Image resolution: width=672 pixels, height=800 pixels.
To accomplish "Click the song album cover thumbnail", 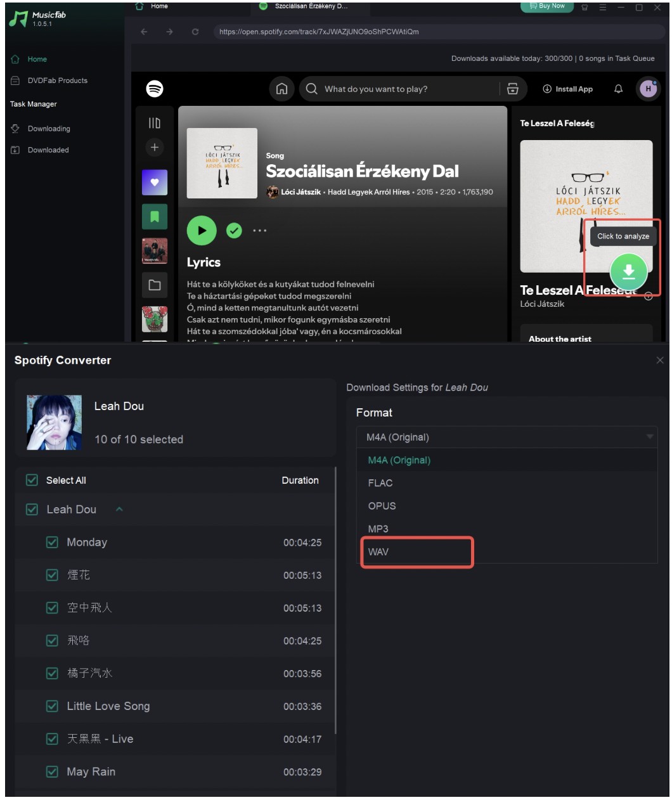I will click(222, 164).
